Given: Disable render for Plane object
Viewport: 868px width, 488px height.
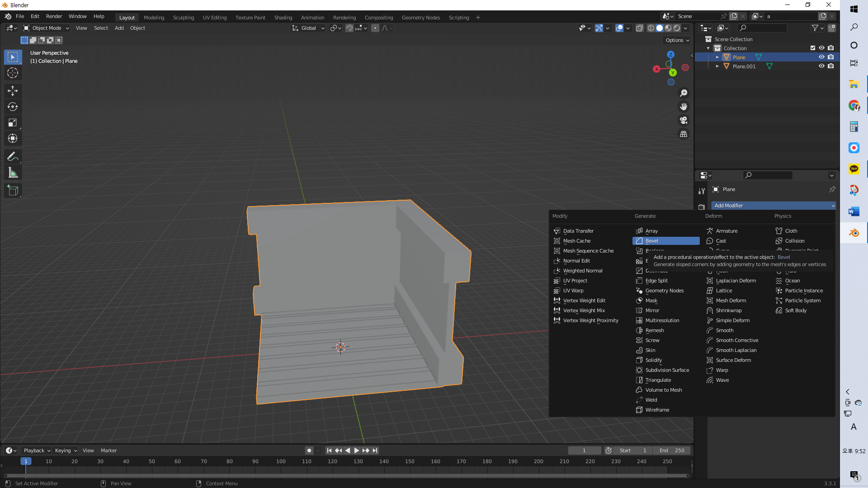Looking at the screenshot, I should click(831, 57).
